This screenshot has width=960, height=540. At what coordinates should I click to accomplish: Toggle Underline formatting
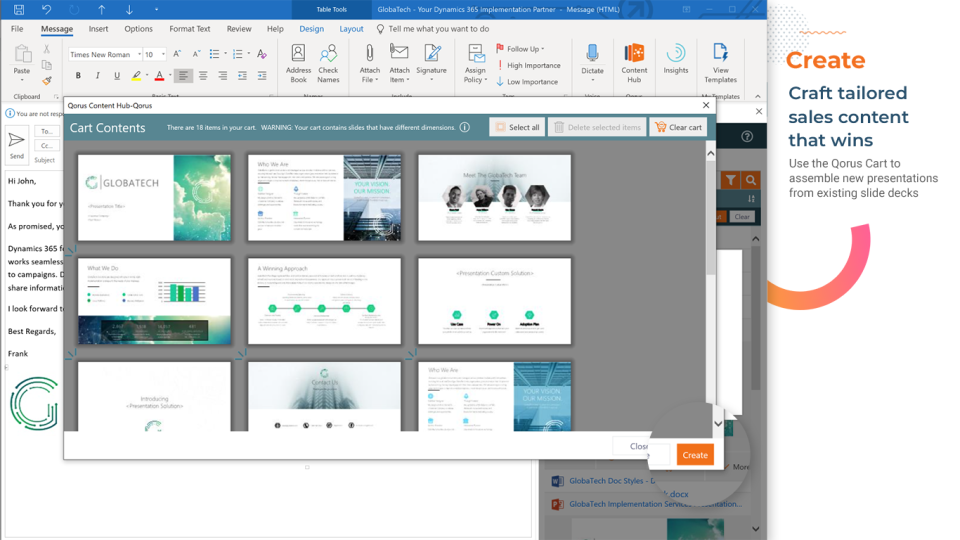(116, 75)
